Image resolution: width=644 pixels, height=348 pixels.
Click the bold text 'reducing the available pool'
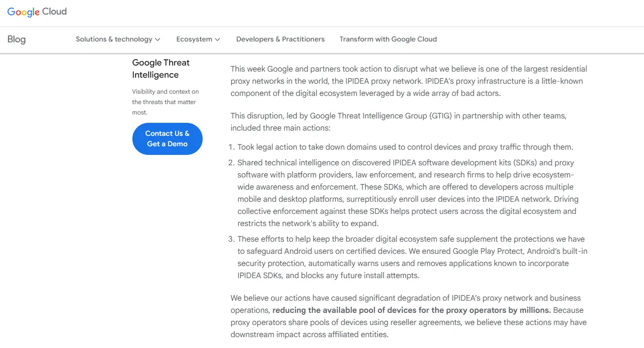tap(411, 310)
